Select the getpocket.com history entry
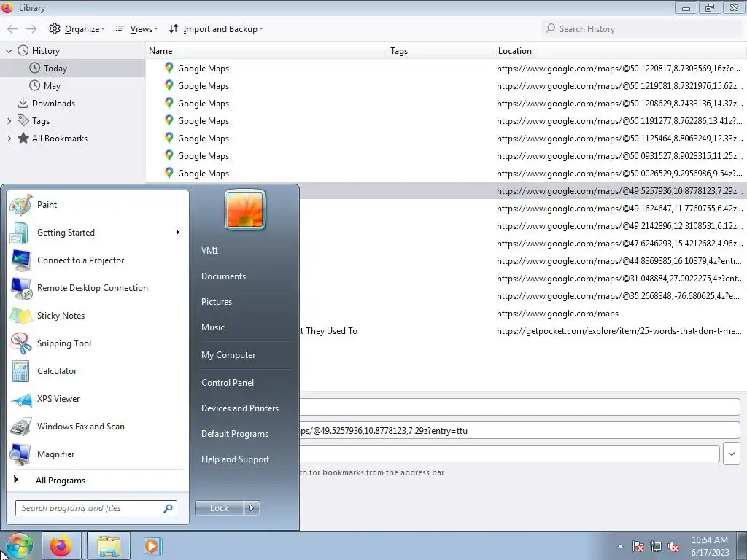Viewport: 747px width, 560px height. [x=523, y=331]
